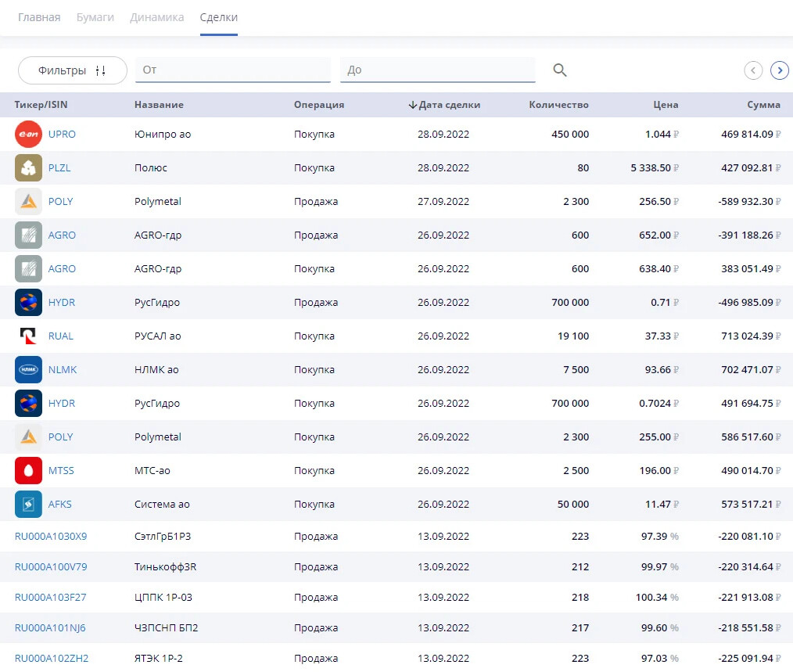Viewport: 793px width, 672px height.
Task: Open the Главная tab
Action: click(39, 17)
